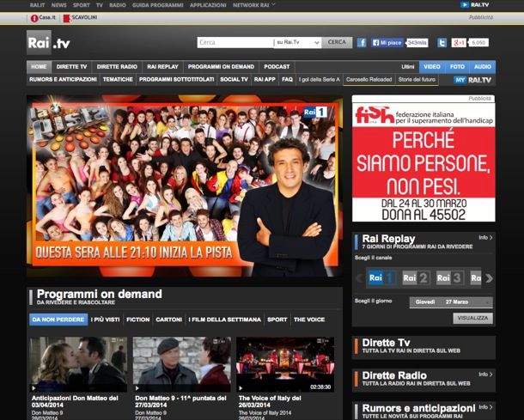Open the Casa.it sponsor logo

tap(43, 18)
